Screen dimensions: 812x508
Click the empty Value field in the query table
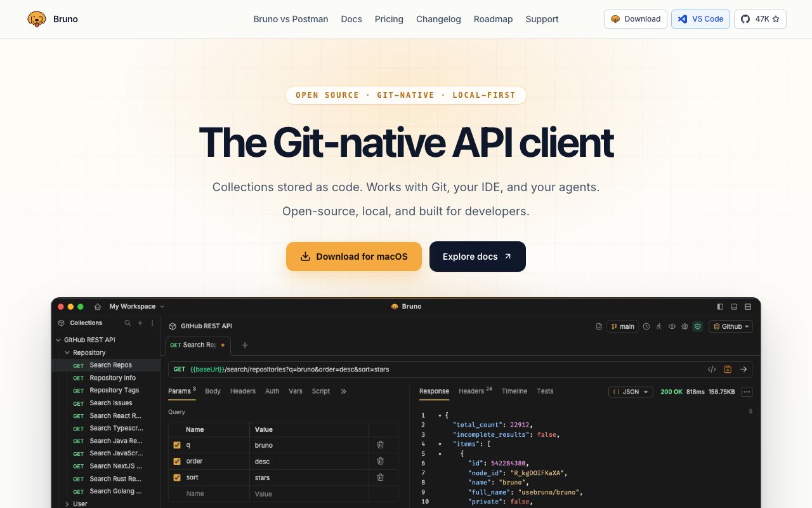(x=309, y=494)
